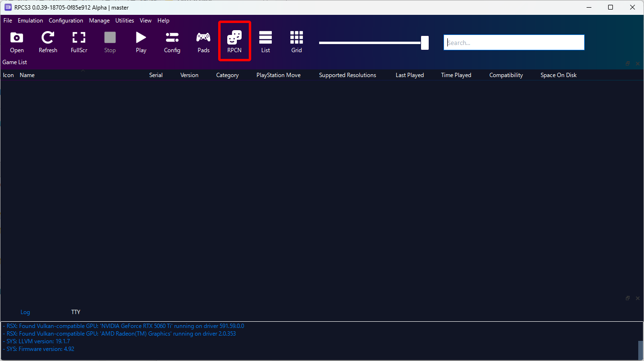Open the View menu
The image size is (644, 361).
[145, 21]
